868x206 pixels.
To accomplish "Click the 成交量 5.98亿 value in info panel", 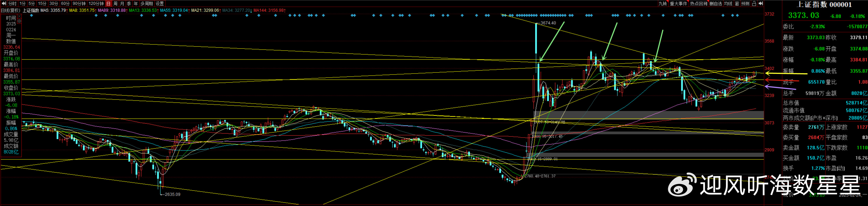I will tap(11, 140).
